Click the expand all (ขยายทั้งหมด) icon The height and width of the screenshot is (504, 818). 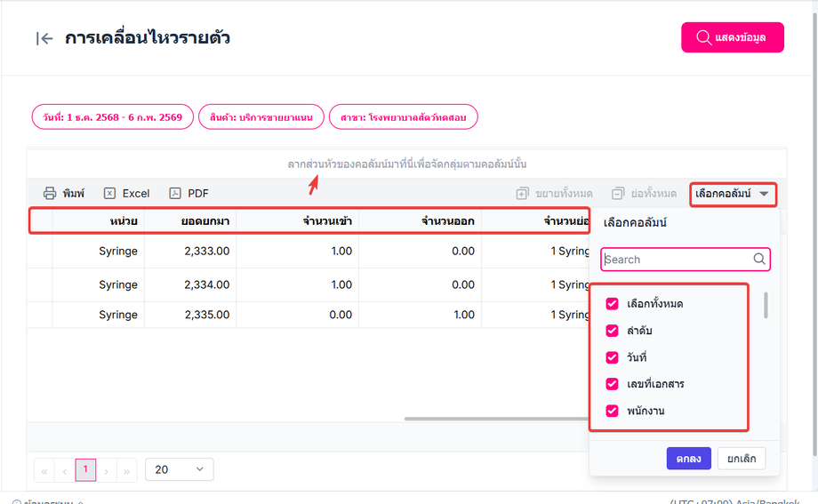[522, 193]
